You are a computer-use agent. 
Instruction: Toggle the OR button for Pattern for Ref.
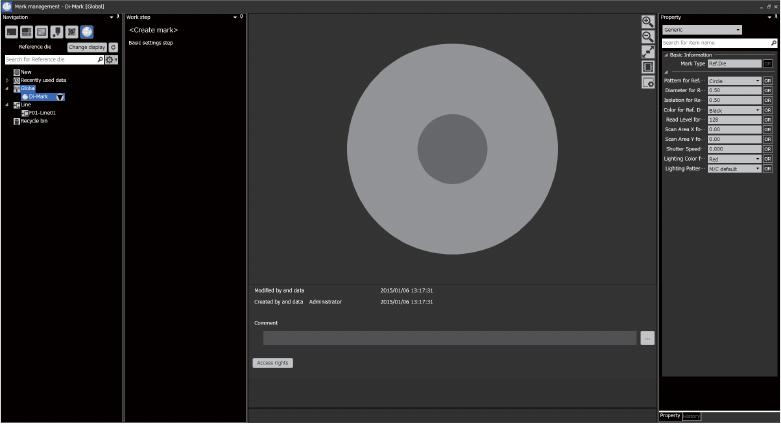point(768,81)
